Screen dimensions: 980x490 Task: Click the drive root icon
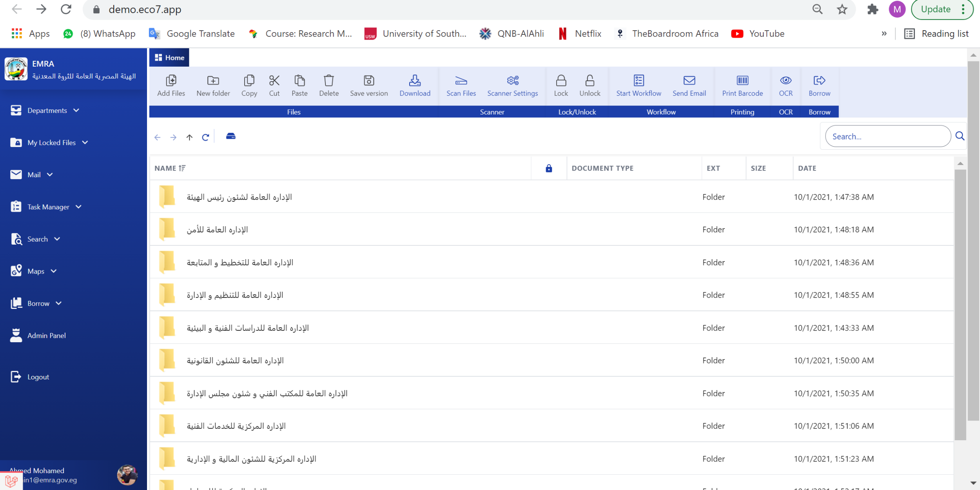[x=231, y=136]
